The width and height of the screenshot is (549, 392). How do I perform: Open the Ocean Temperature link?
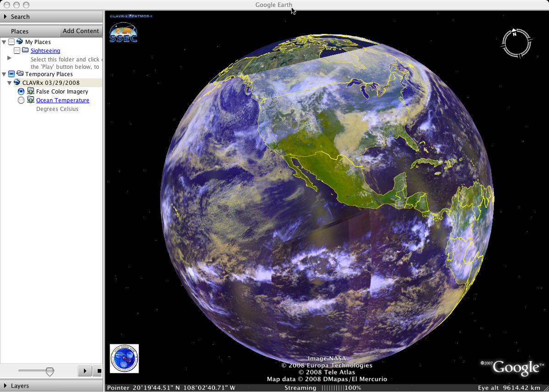pos(63,100)
